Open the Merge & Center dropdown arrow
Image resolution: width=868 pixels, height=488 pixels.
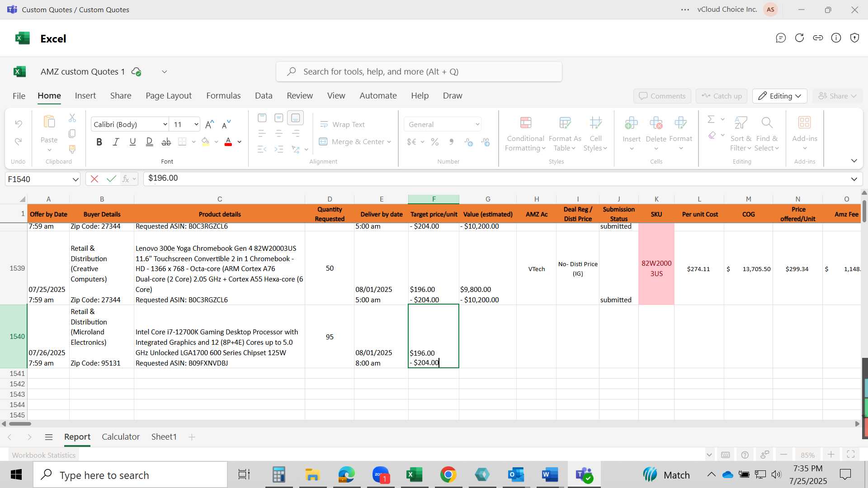(389, 142)
